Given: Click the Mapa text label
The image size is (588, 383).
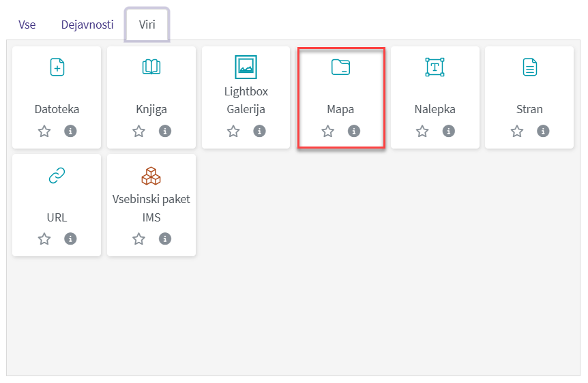Looking at the screenshot, I should coord(340,109).
